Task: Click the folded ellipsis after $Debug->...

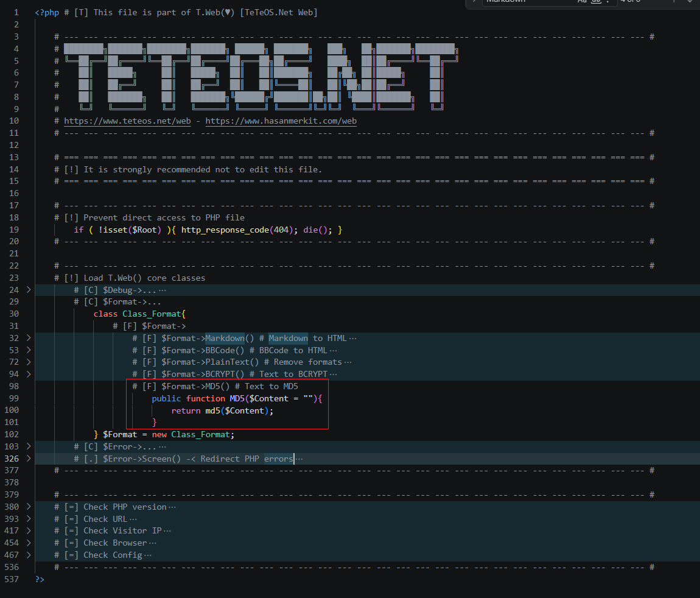Action: (163, 290)
